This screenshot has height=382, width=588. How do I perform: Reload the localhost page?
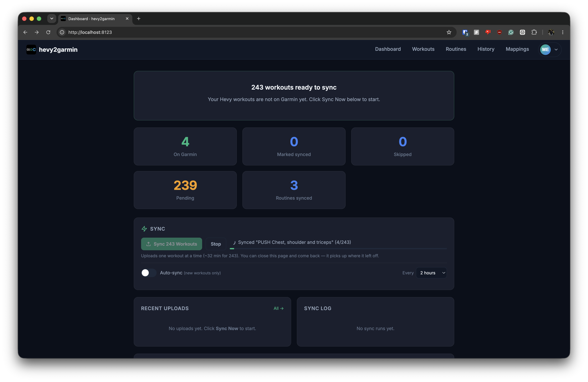pos(48,32)
